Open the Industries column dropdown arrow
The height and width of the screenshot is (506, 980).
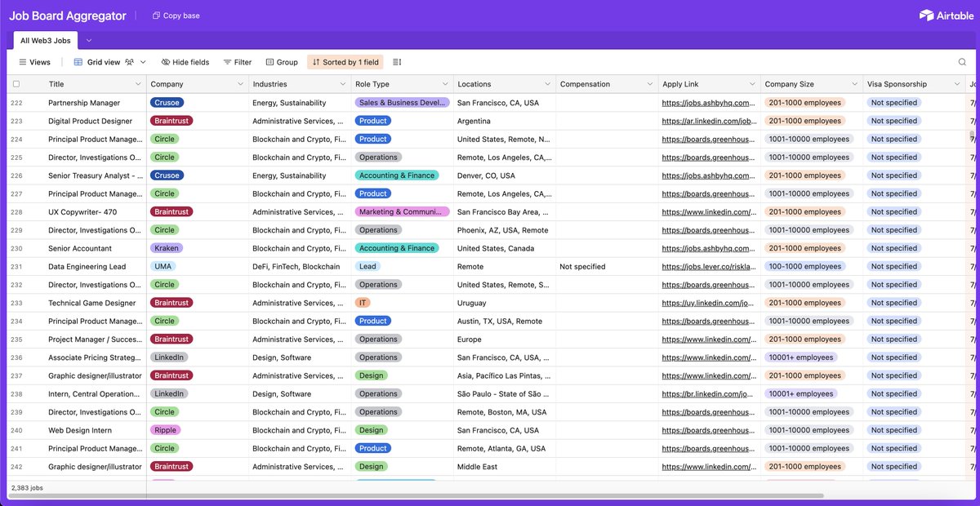[x=343, y=84]
